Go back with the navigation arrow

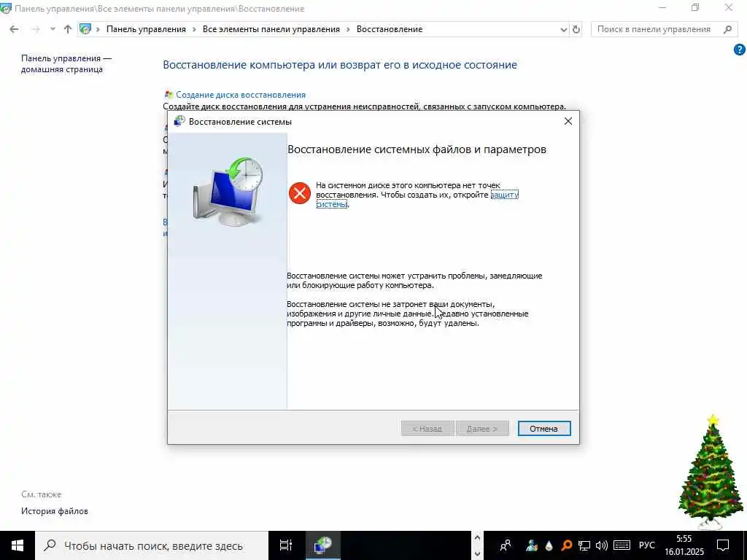point(15,29)
